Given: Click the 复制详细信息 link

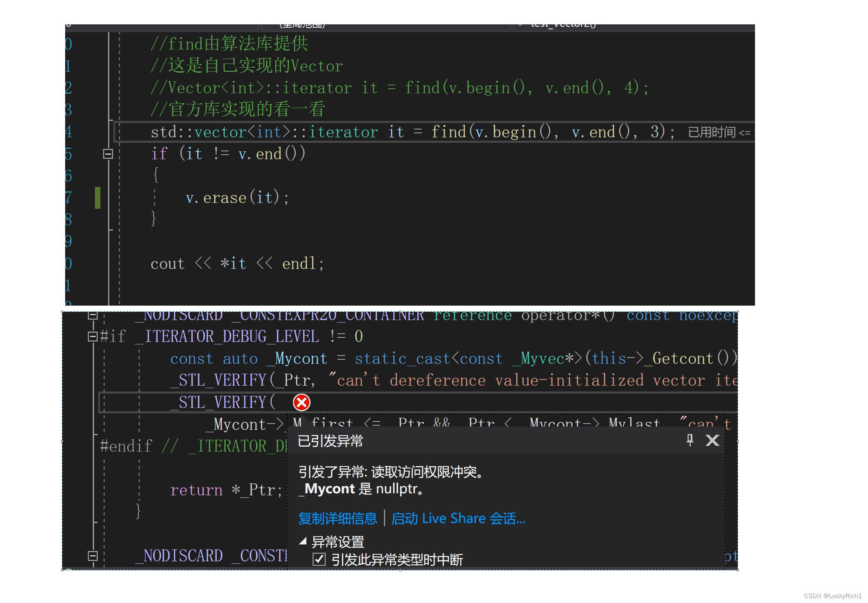Looking at the screenshot, I should pyautogui.click(x=337, y=518).
